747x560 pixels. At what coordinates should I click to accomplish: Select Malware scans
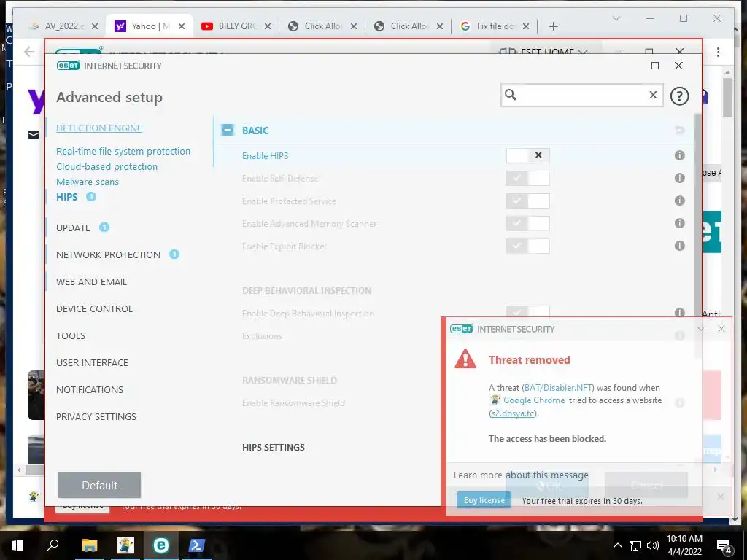coord(88,182)
